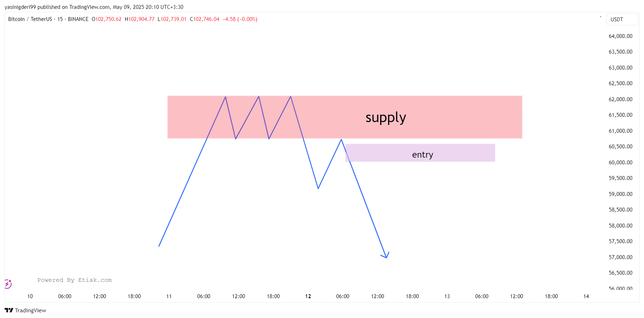Click the blue arrowhead at projection end
Screen dimensions: 644x318
tap(386, 255)
